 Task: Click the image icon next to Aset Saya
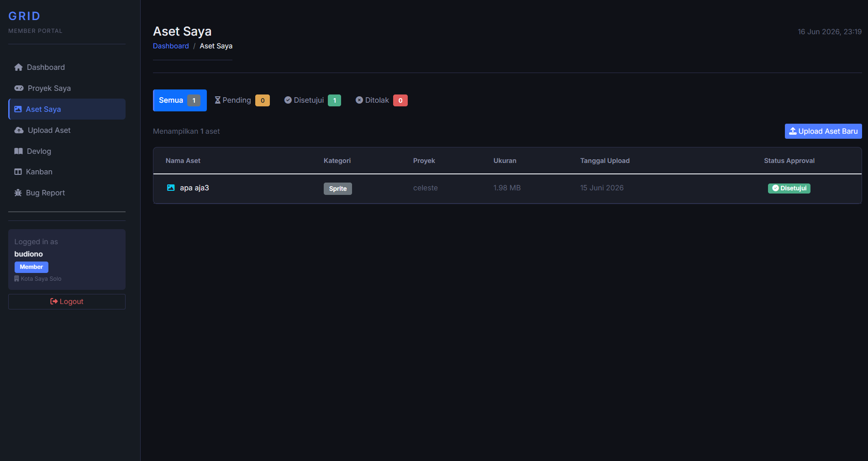click(x=18, y=109)
